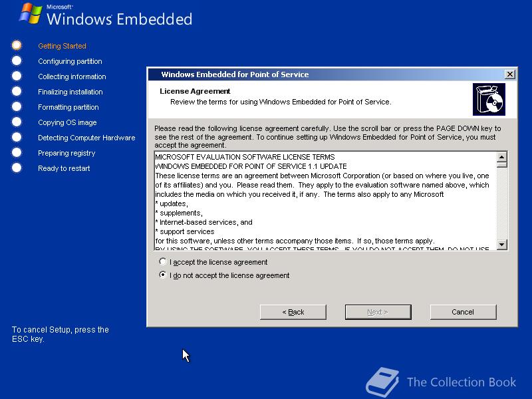Click the Next button

(x=378, y=312)
